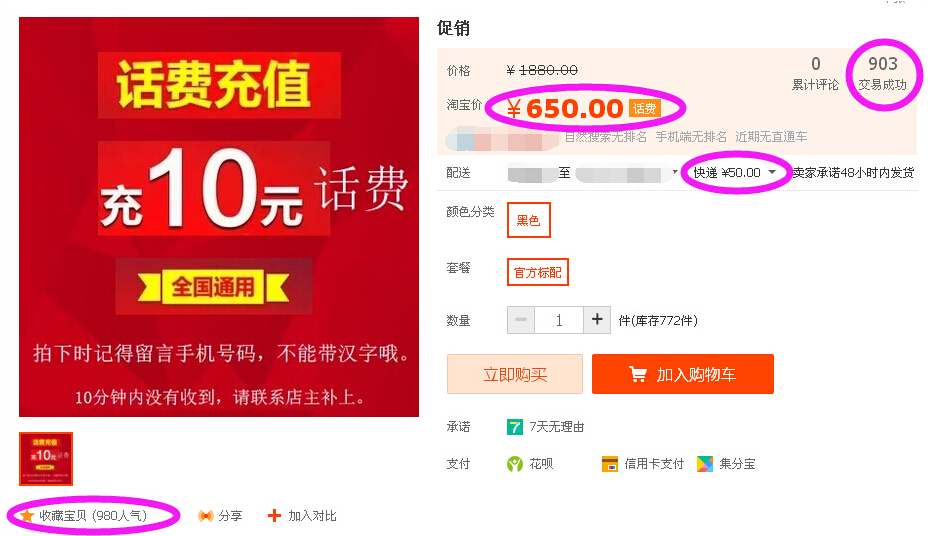Click the 花呗 payment icon
932x536 pixels.
[x=515, y=464]
